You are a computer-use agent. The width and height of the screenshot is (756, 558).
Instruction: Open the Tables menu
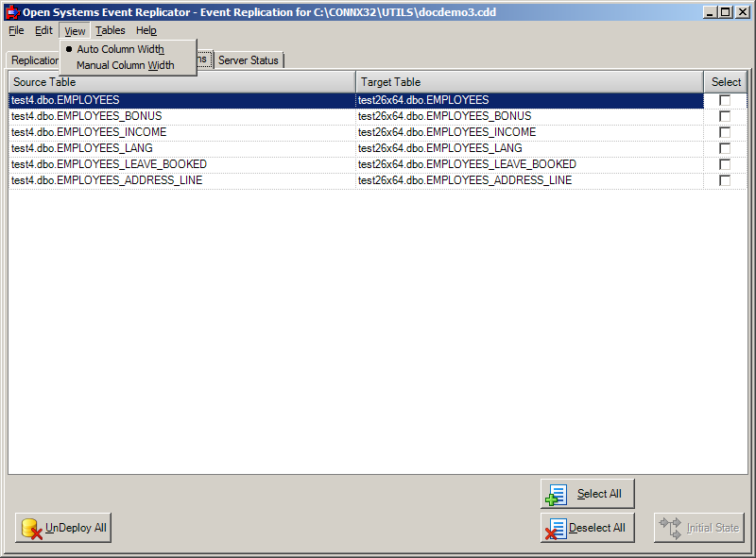111,30
